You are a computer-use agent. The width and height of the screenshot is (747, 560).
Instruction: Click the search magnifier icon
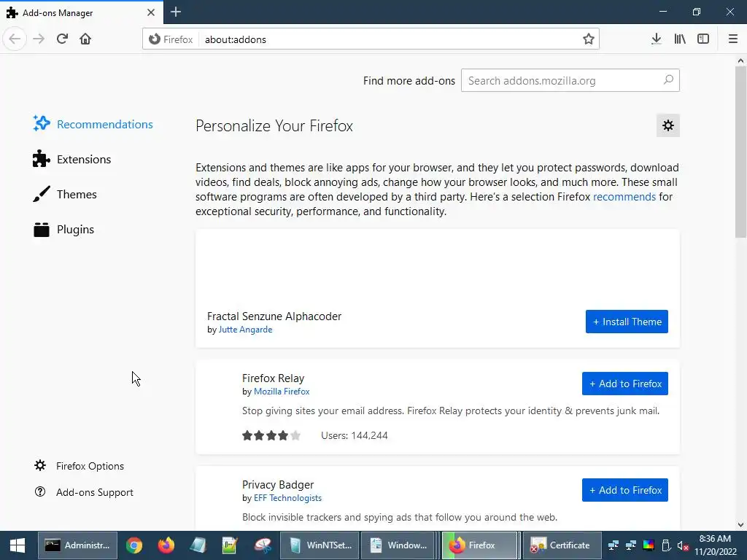[668, 80]
